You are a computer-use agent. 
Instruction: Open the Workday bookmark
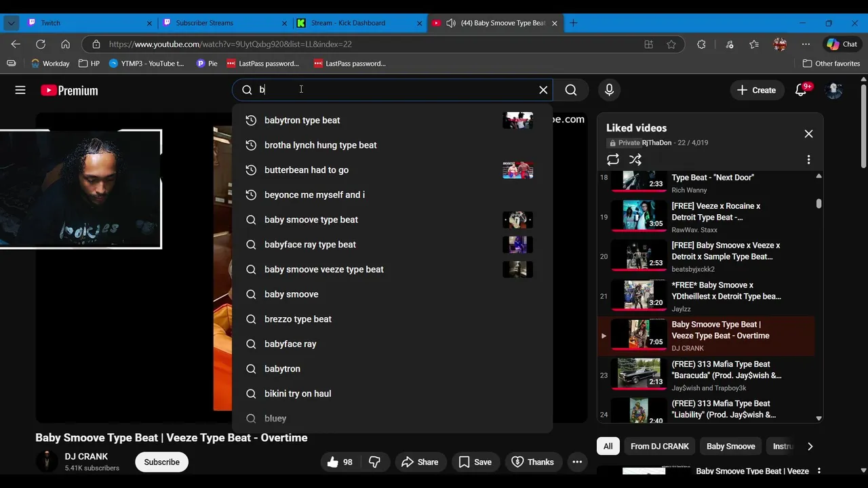coord(50,64)
